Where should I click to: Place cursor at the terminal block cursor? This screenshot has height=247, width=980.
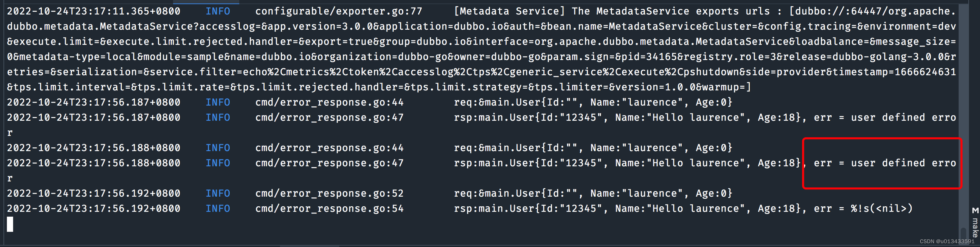(10, 224)
